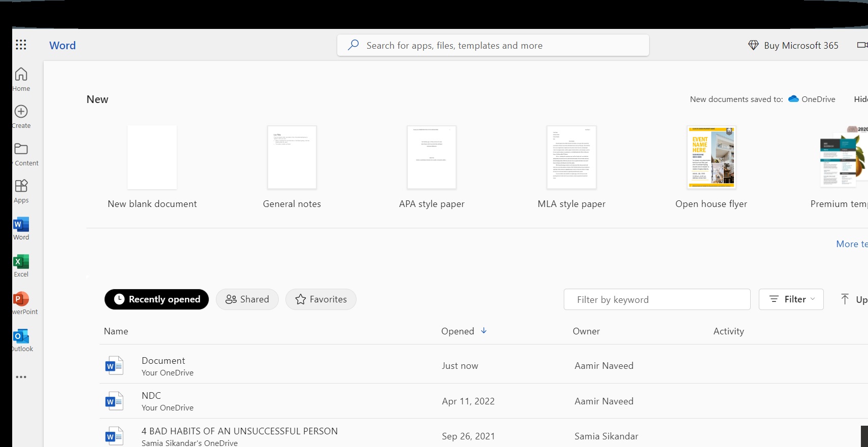
Task: Click the More templates link
Action: click(x=852, y=244)
